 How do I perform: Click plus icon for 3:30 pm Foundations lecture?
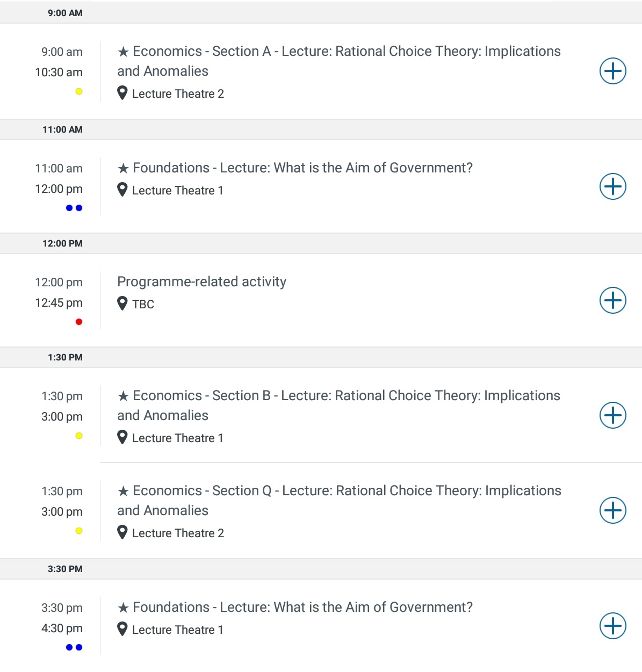pyautogui.click(x=613, y=626)
